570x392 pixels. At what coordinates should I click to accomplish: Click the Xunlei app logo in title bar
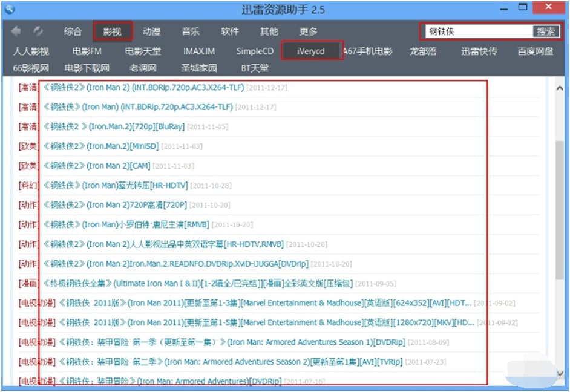[10, 9]
